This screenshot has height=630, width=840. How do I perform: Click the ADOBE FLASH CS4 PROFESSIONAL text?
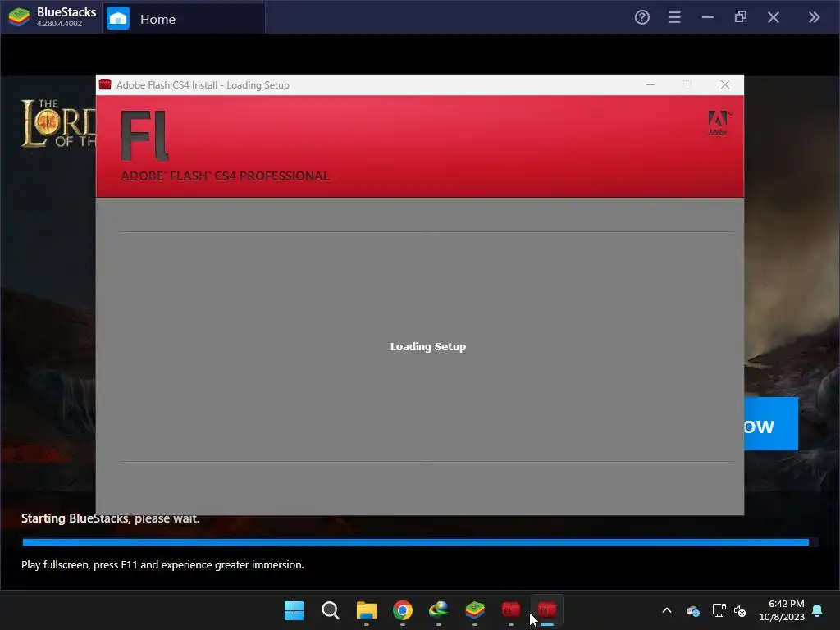pyautogui.click(x=225, y=176)
